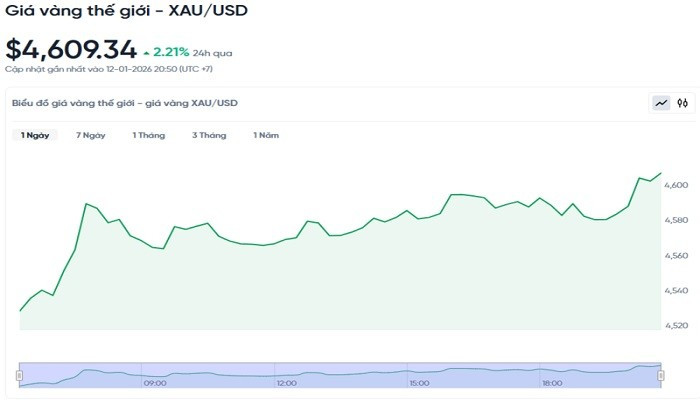The height and width of the screenshot is (400, 700).
Task: Switch to the line chart view icon
Action: coord(661,103)
